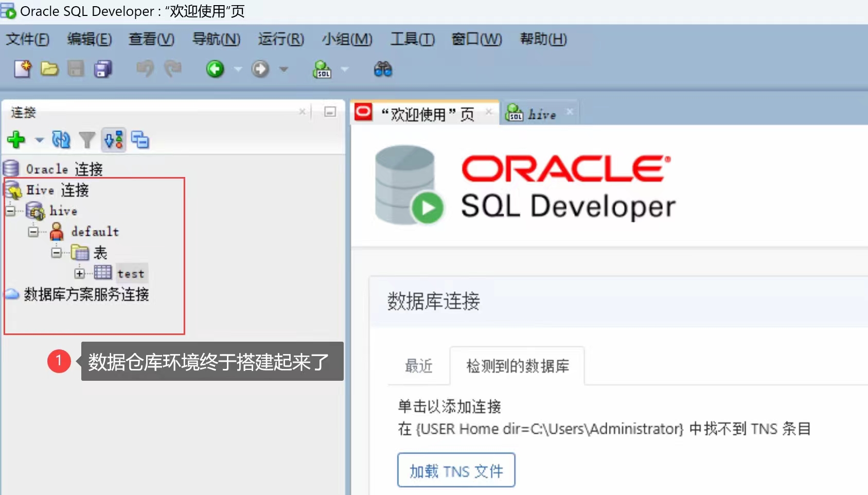
Task: Click the 数据库连接 section heading
Action: click(433, 301)
